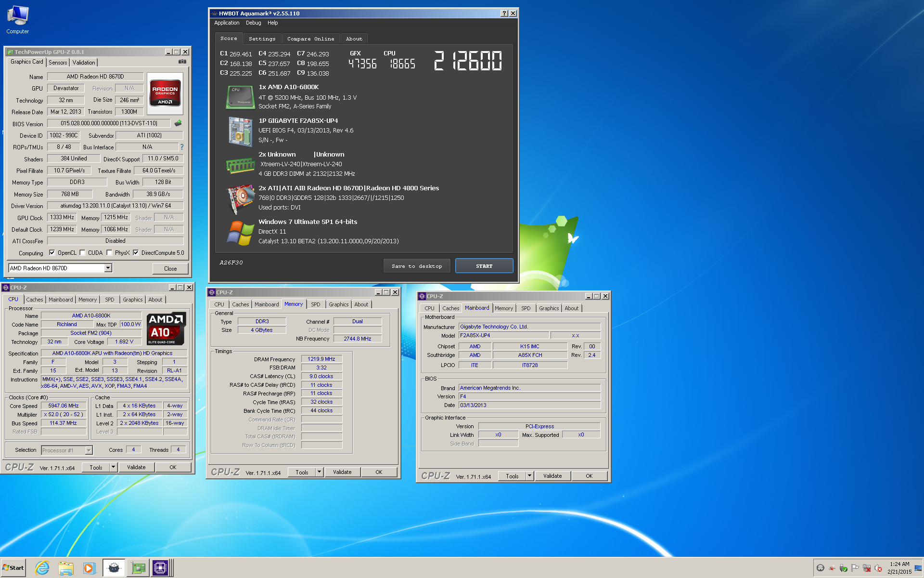This screenshot has width=924, height=578.
Task: Click the motherboard icon in Aquamark
Action: coord(240,131)
